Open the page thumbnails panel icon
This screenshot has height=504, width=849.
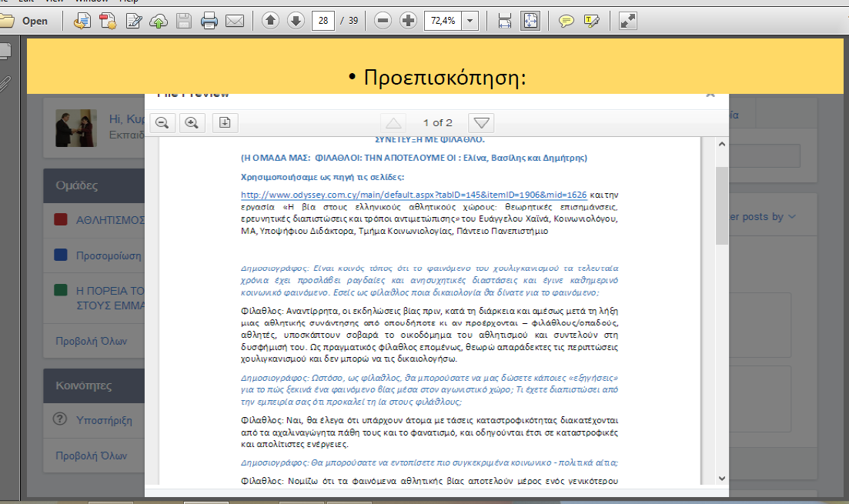[x=5, y=51]
